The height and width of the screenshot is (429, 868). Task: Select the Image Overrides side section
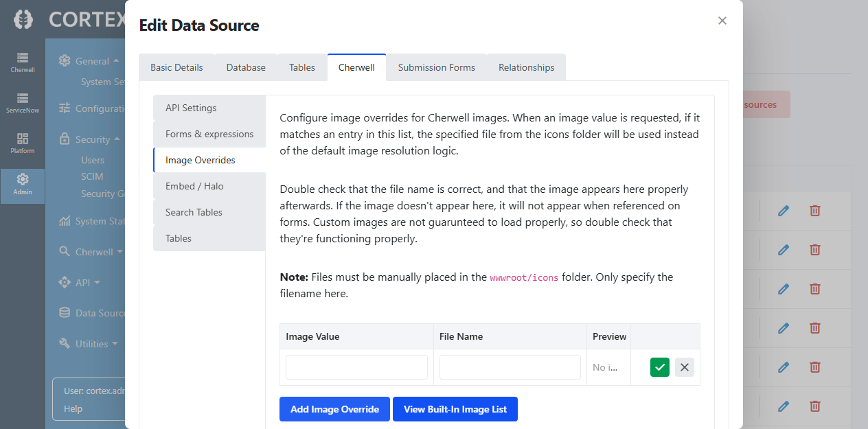click(x=209, y=160)
